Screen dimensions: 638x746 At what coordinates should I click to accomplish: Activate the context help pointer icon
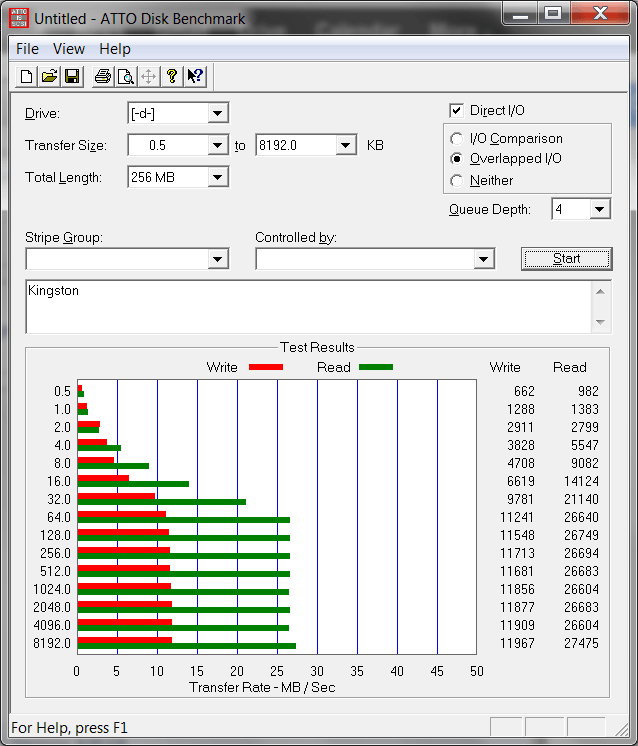coord(195,77)
